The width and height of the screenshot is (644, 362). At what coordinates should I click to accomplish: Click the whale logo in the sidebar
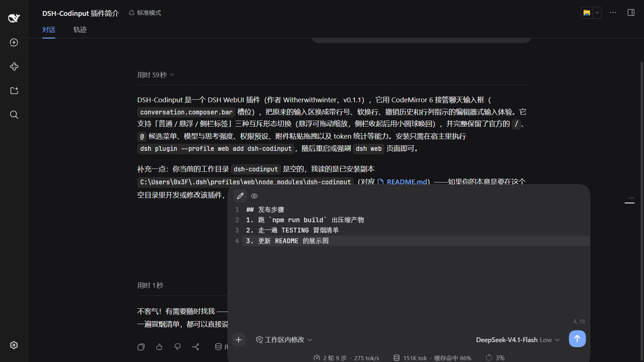coord(14,18)
